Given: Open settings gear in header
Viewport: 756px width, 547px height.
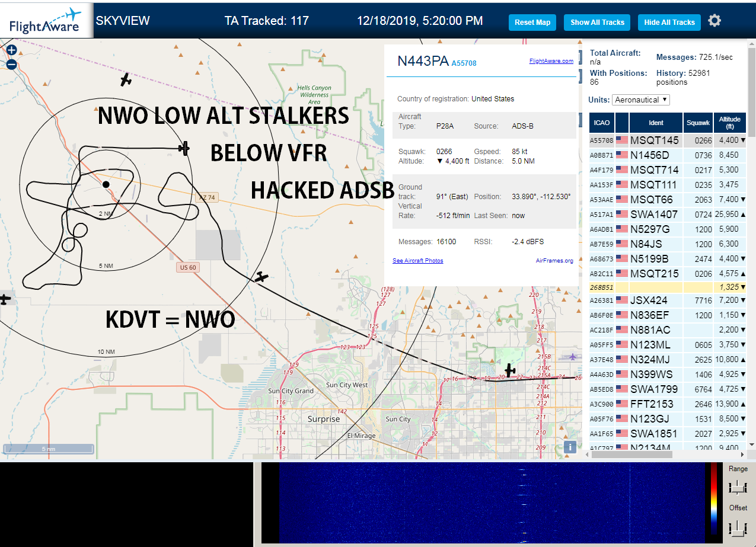Looking at the screenshot, I should click(714, 21).
